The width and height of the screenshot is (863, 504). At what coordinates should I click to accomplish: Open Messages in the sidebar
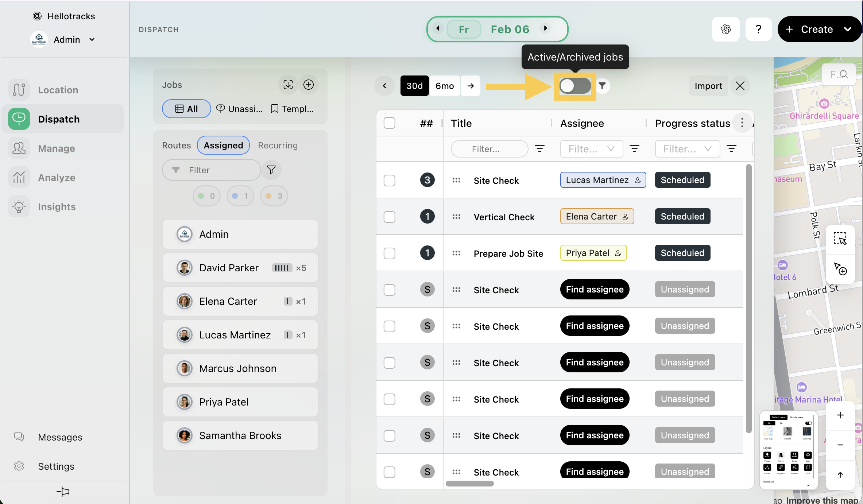(x=60, y=437)
